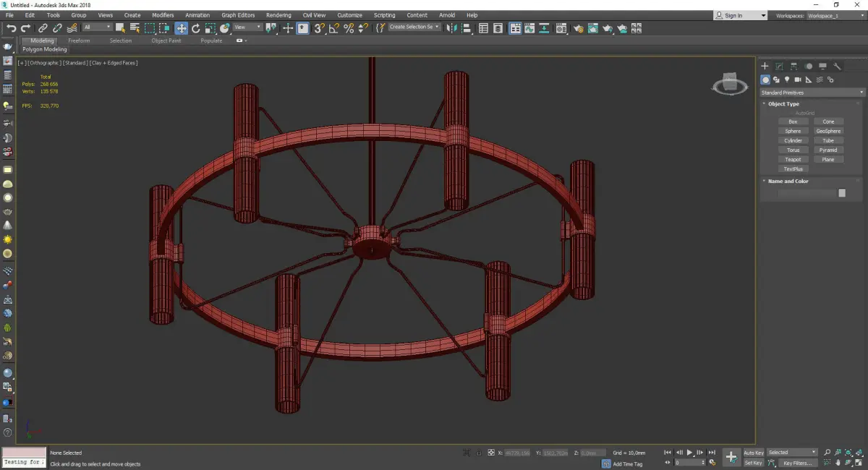The height and width of the screenshot is (470, 868).
Task: Toggle the Auto Key animation mode
Action: [753, 453]
